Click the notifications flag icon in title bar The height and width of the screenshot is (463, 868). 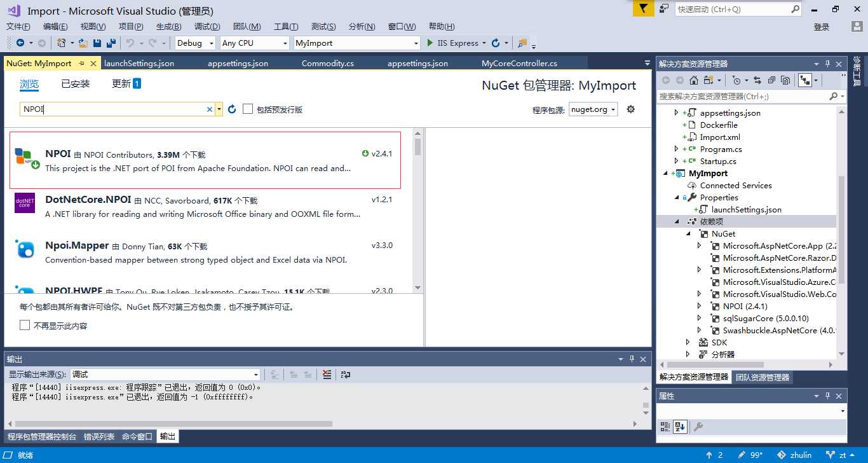[643, 9]
